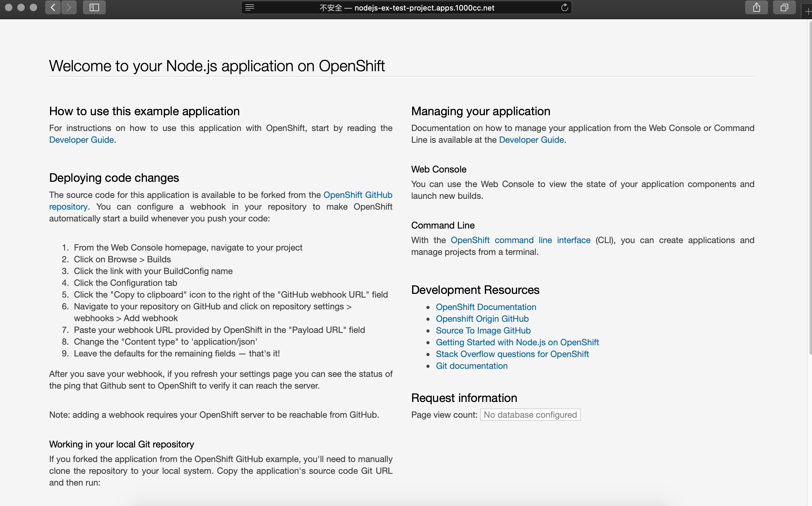Click 'Leave the defaults for the remaining fields' step
The image size is (812, 506).
pos(177,353)
